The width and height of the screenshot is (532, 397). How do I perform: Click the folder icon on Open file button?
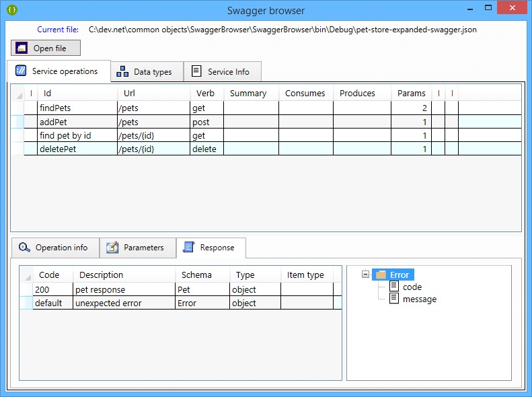22,48
